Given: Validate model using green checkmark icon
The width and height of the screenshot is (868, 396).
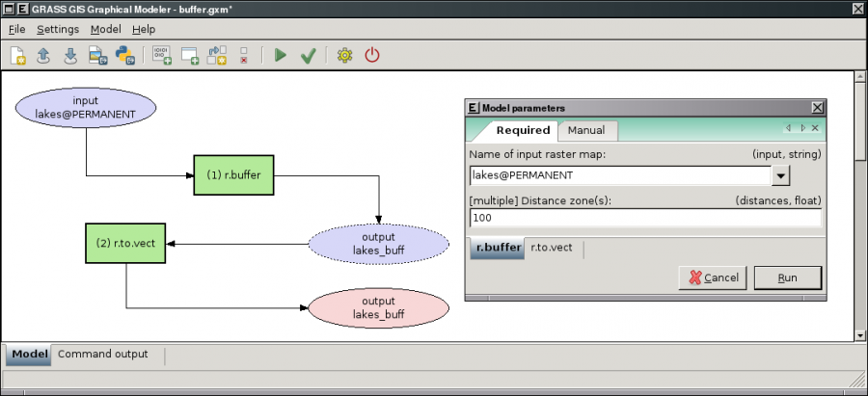Looking at the screenshot, I should [308, 55].
